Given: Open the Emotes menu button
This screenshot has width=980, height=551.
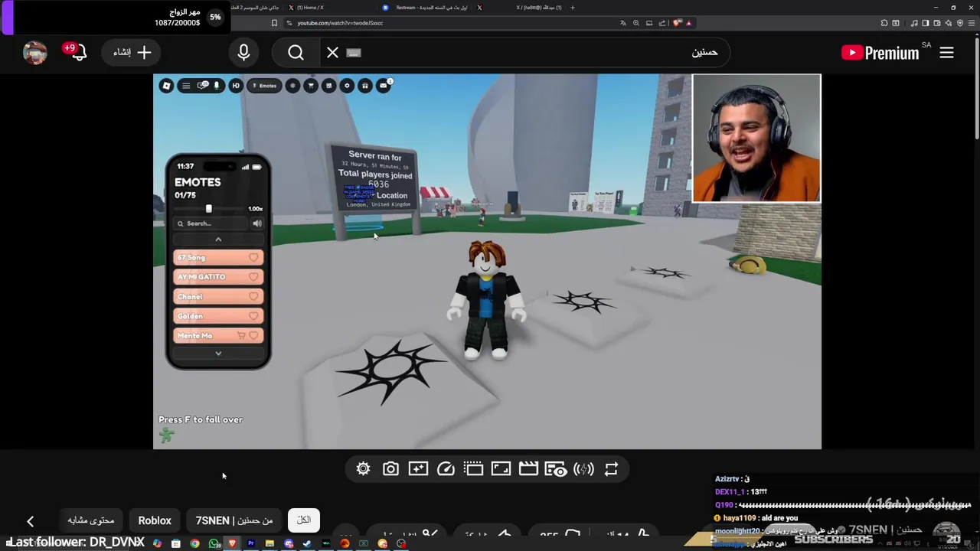Looking at the screenshot, I should pos(264,86).
